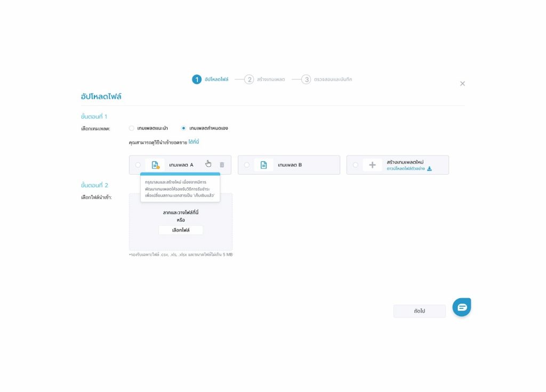Click the ถัดไป next button
The width and height of the screenshot is (546, 392).
click(x=419, y=311)
